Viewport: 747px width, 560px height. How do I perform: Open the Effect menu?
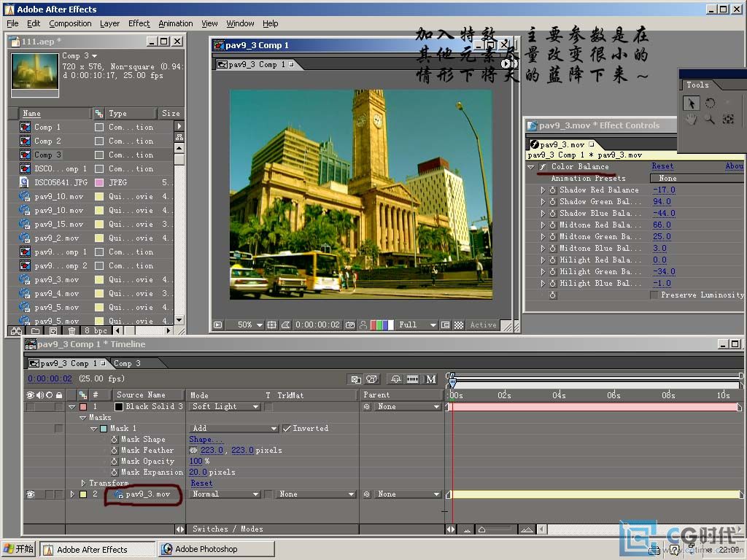pos(139,23)
